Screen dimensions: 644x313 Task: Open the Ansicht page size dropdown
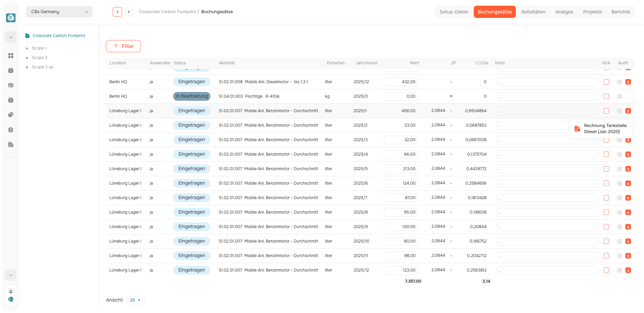point(136,300)
